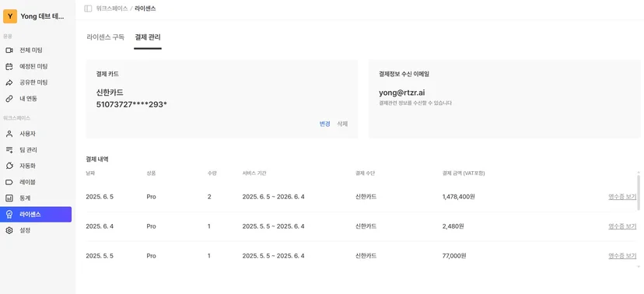Click the 결제 수단 column header

coord(365,173)
